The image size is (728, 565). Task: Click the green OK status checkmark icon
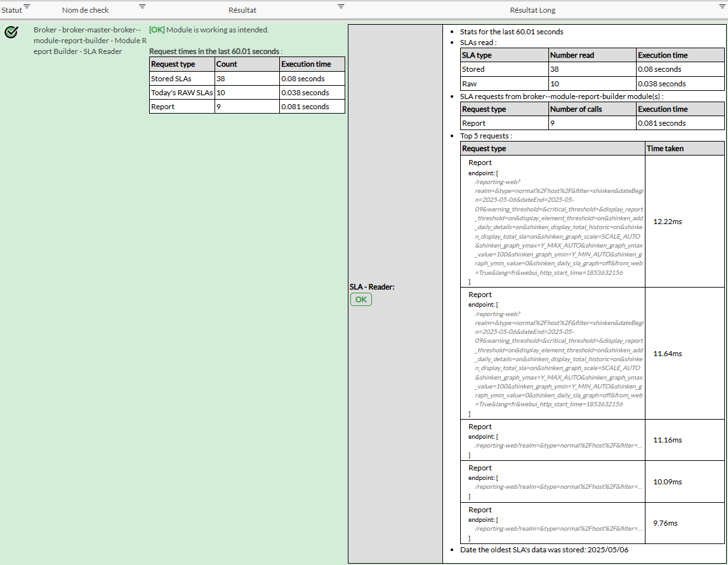click(x=11, y=32)
